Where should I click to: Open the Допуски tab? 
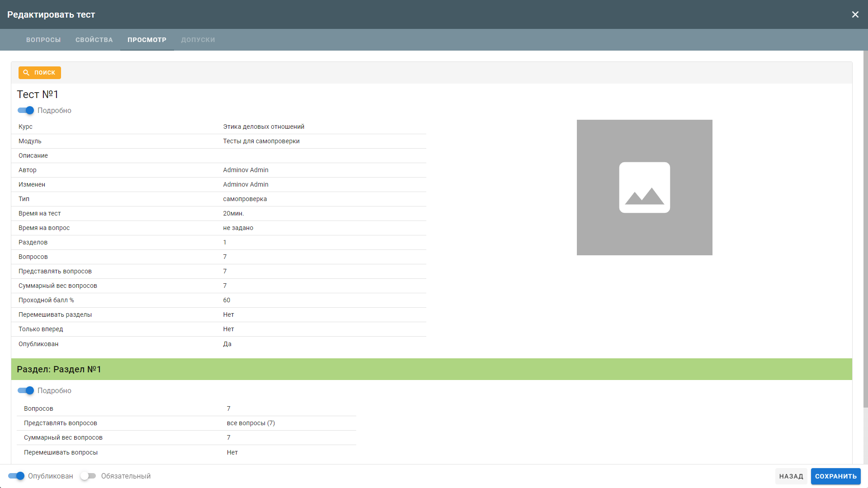pyautogui.click(x=198, y=40)
